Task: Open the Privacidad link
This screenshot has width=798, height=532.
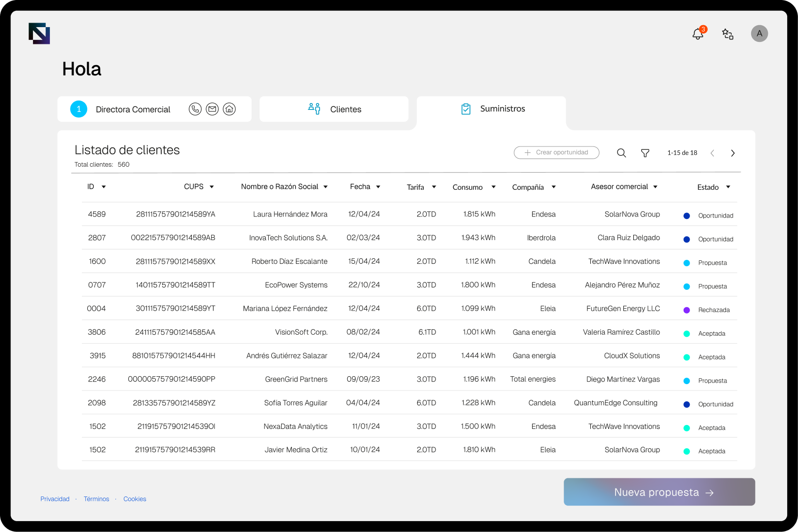Action: (x=55, y=499)
